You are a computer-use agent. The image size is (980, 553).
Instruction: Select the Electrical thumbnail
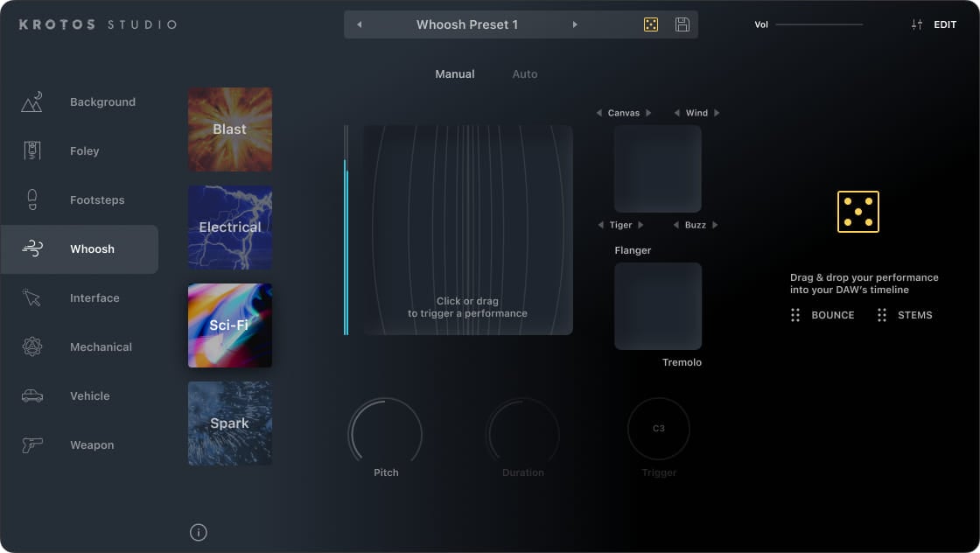(x=230, y=227)
